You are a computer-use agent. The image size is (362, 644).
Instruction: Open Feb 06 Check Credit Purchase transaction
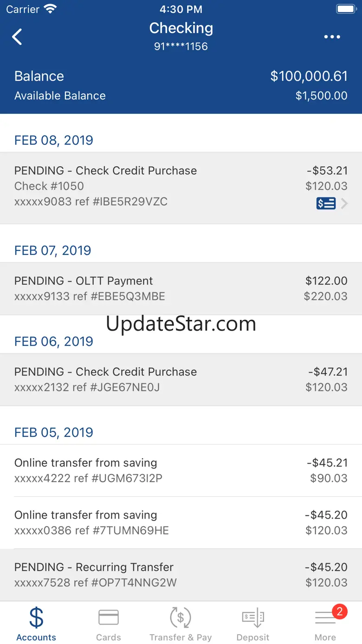181,379
